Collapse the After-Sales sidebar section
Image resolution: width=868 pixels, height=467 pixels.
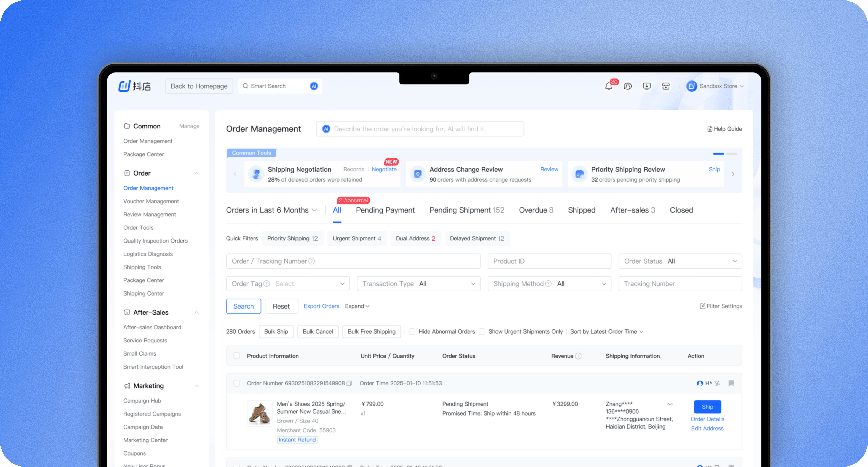pyautogui.click(x=197, y=313)
